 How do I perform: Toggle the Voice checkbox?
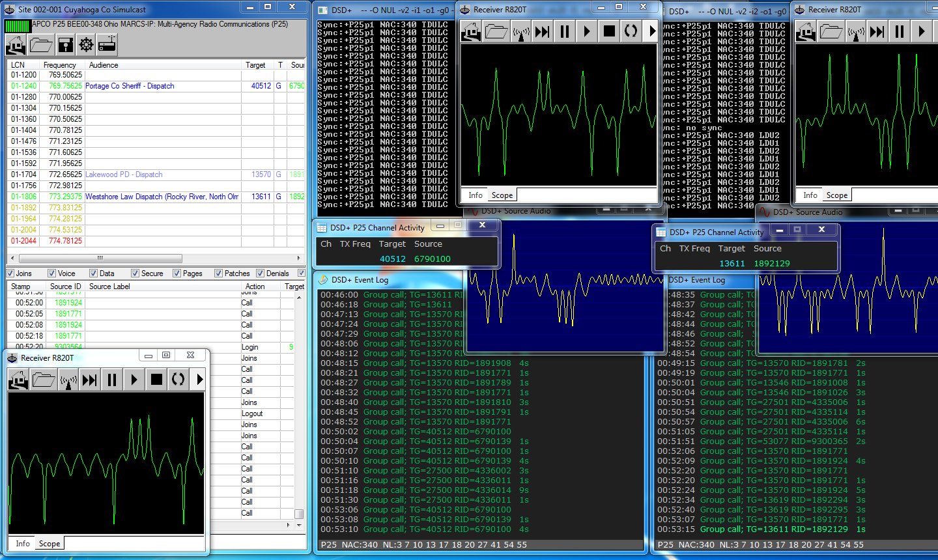[x=52, y=273]
